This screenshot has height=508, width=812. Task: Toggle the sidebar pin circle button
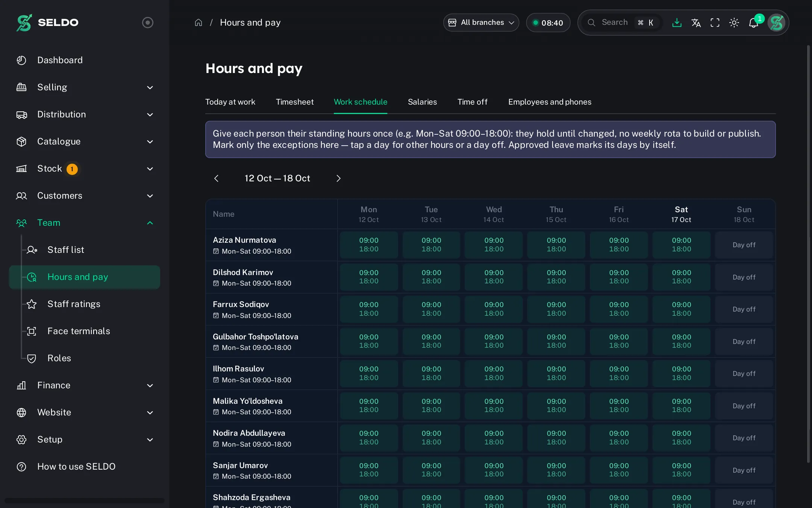point(148,23)
